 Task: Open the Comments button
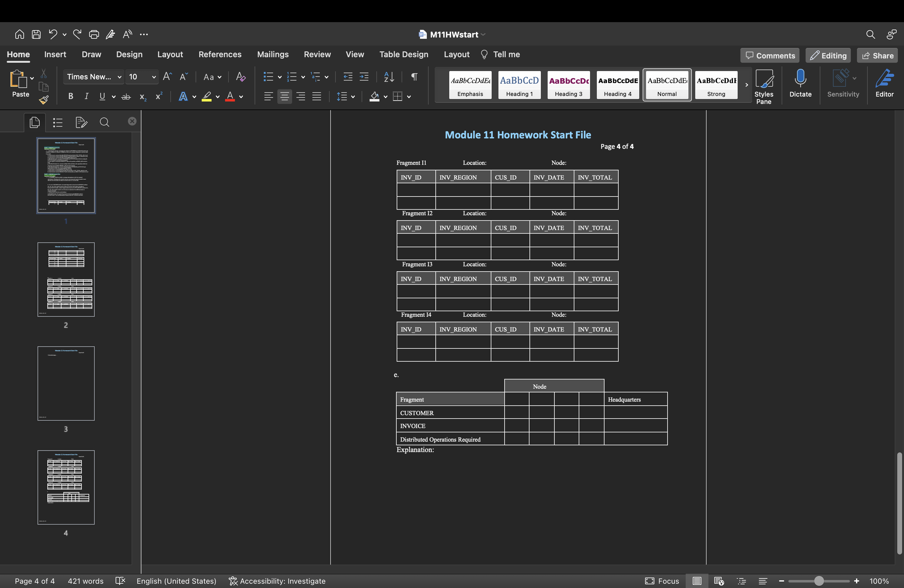tap(770, 55)
